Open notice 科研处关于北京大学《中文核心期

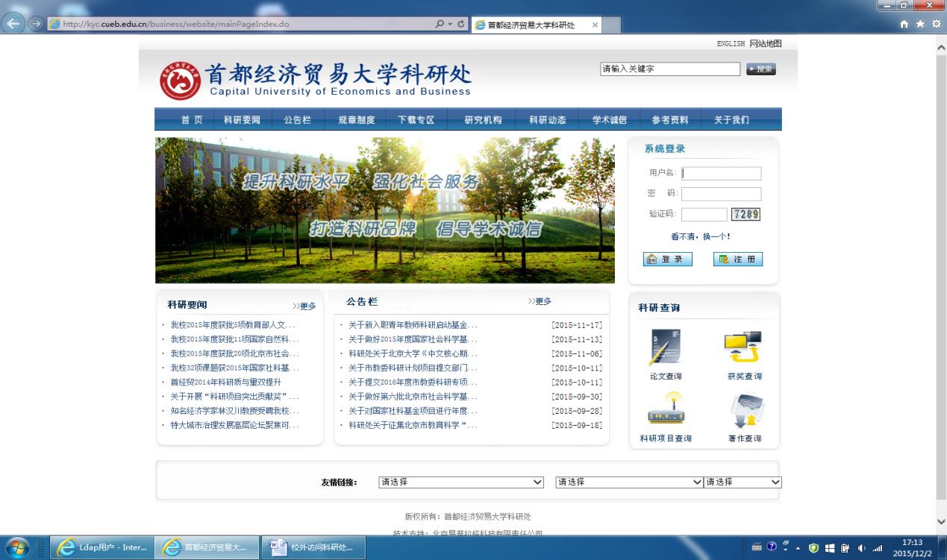click(413, 354)
